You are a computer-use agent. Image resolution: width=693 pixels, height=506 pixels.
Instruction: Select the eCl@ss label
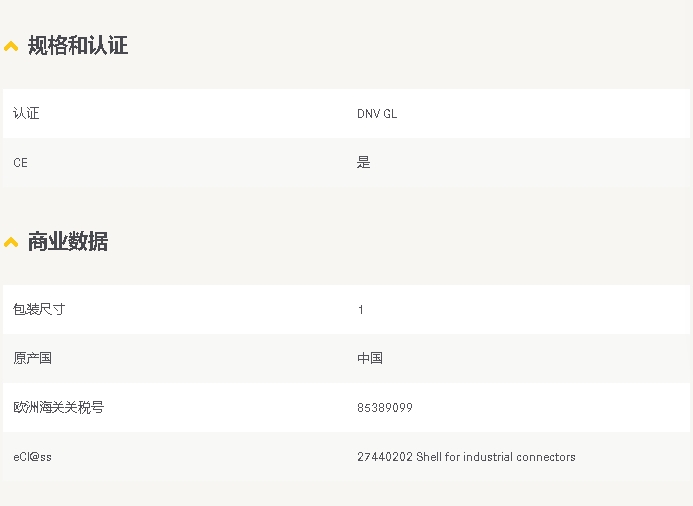32,457
